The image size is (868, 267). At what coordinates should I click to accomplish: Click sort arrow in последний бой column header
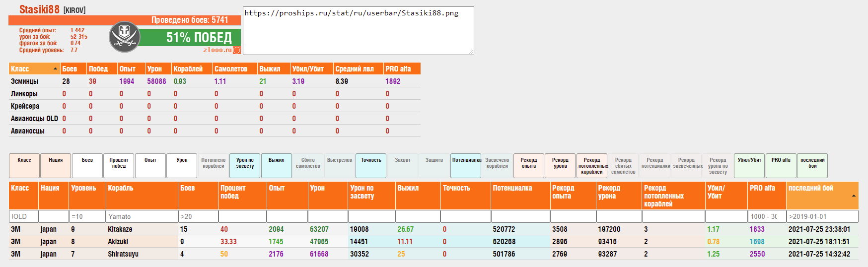[854, 196]
